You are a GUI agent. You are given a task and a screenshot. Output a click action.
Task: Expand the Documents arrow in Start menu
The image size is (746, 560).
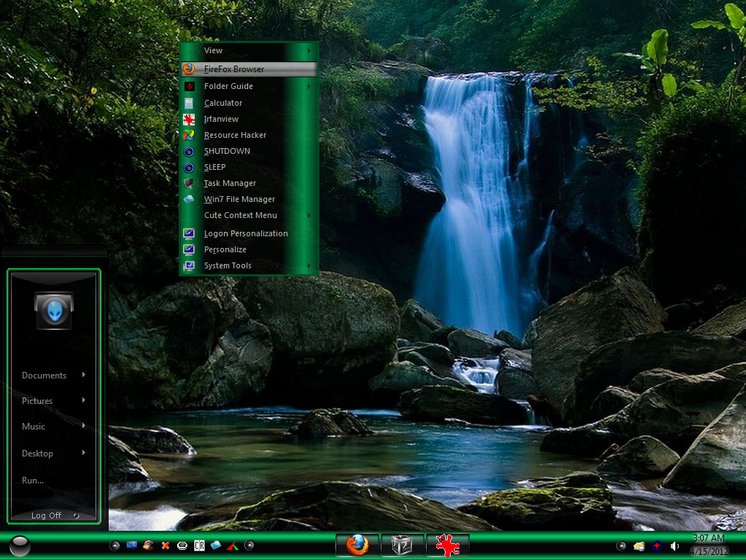[84, 375]
